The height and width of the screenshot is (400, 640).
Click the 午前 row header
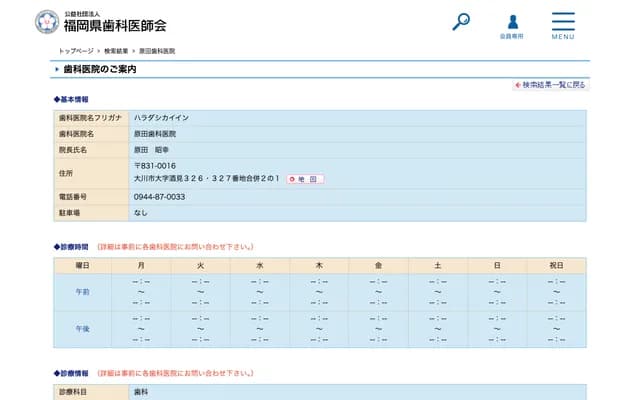pyautogui.click(x=83, y=291)
